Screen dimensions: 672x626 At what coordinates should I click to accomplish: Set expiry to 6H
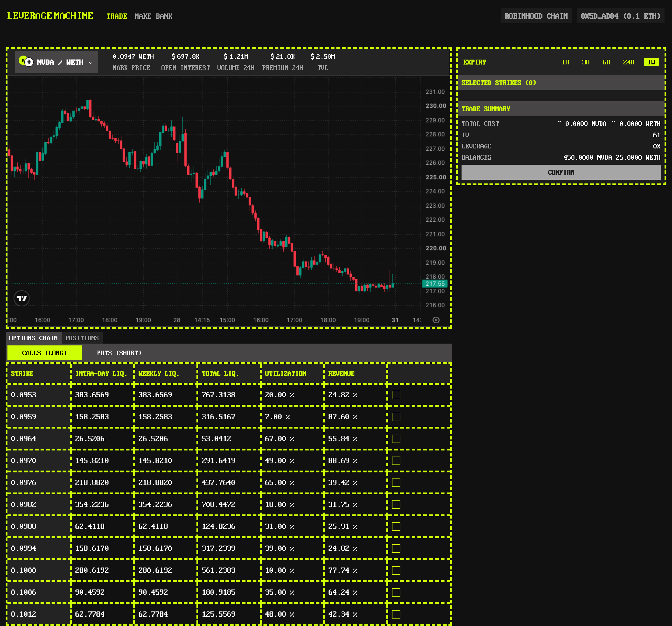606,62
